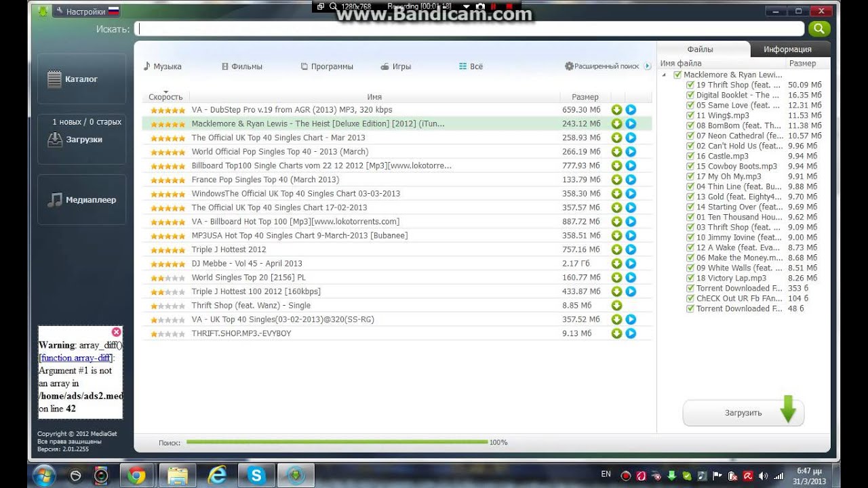Sort results by Размер column header

[585, 97]
